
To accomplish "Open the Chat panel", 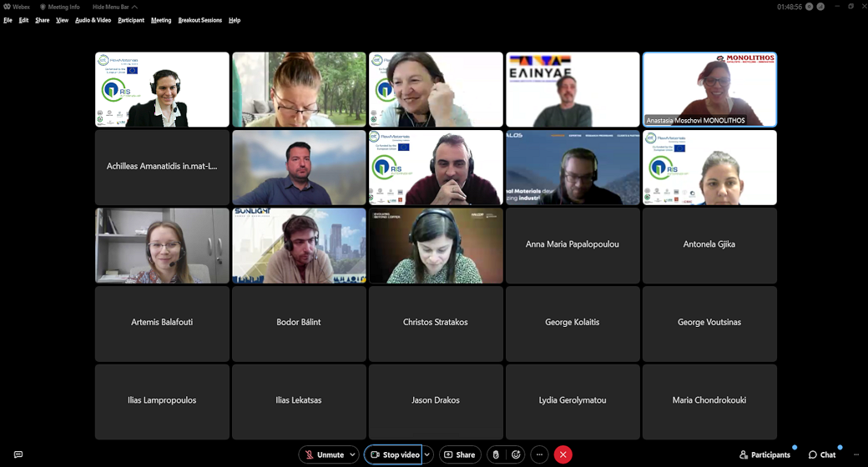I will [x=822, y=454].
